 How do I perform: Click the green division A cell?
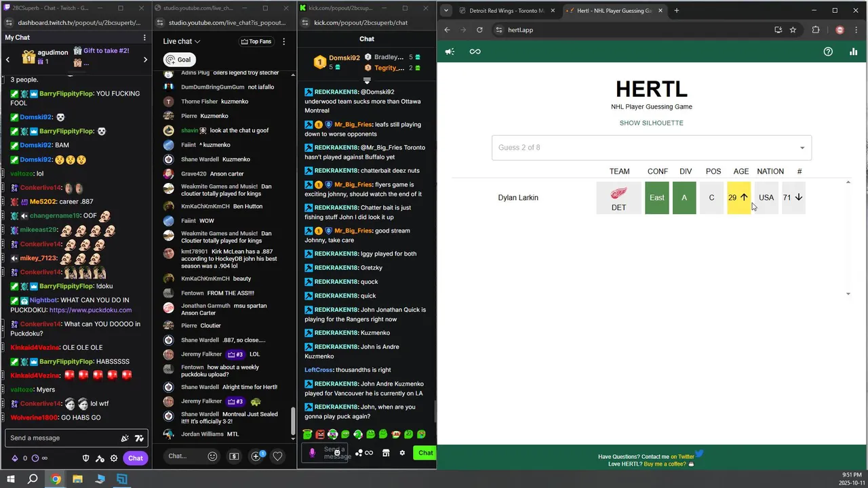click(684, 197)
